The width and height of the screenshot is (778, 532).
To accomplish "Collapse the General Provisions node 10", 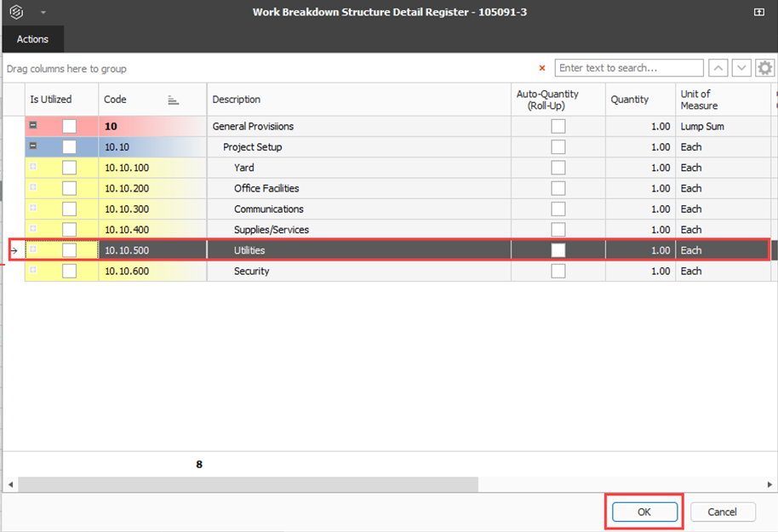I will [x=33, y=126].
